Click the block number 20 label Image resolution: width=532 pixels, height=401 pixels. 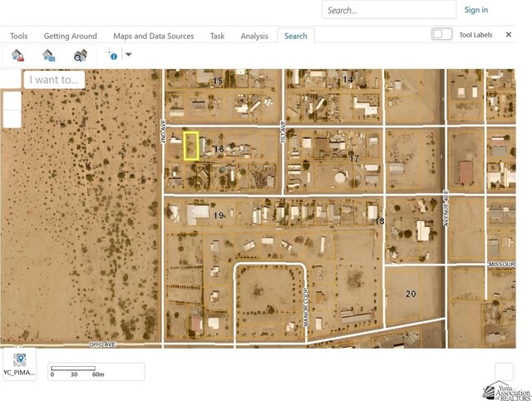click(x=411, y=294)
